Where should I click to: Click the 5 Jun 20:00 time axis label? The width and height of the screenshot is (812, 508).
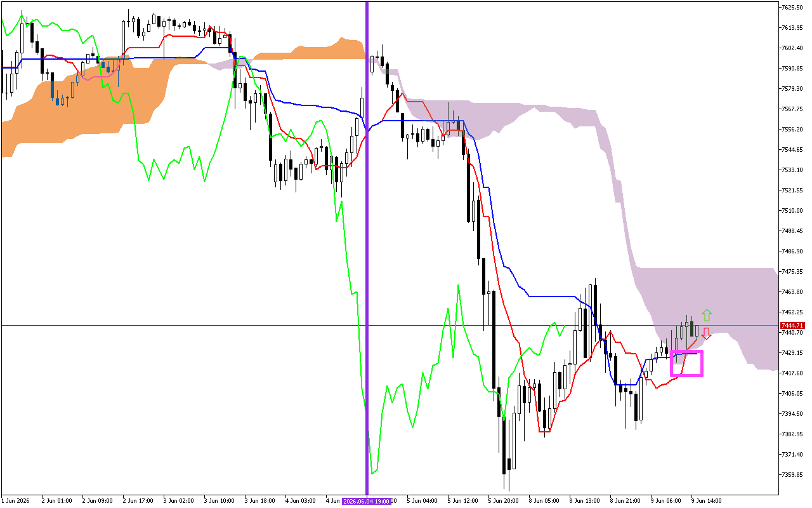tap(503, 501)
